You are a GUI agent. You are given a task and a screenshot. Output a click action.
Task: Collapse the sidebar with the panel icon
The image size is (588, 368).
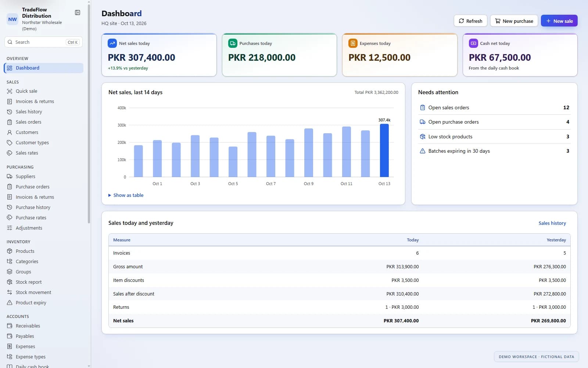tap(78, 13)
